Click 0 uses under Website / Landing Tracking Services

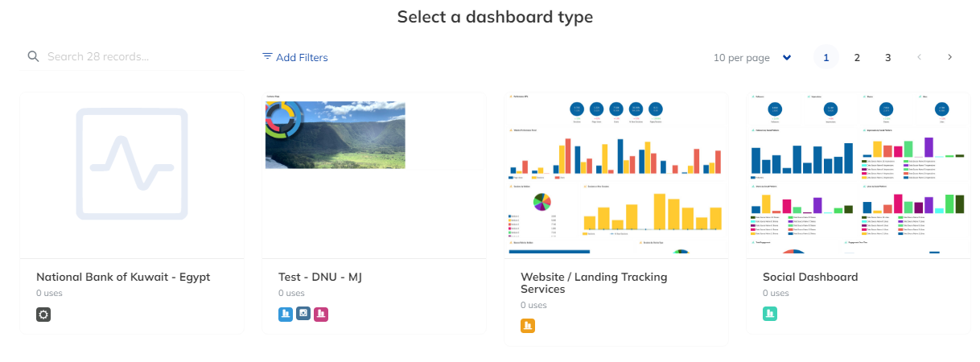(x=533, y=305)
